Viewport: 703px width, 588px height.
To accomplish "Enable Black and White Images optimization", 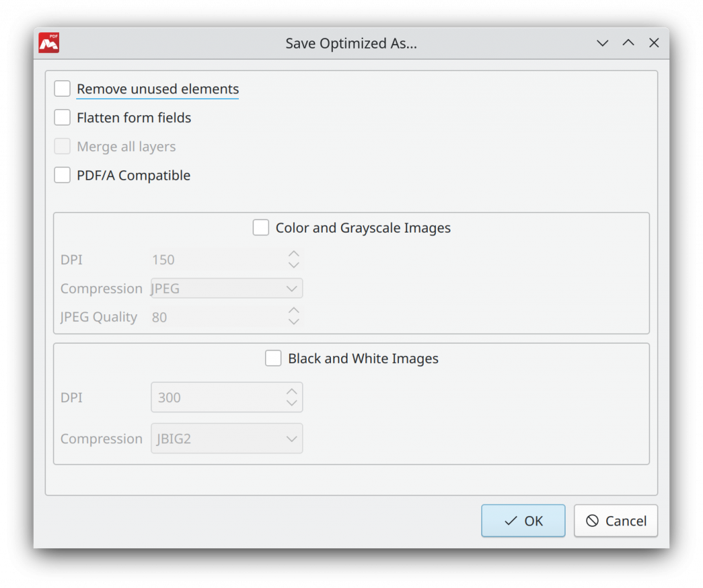I will pyautogui.click(x=273, y=358).
